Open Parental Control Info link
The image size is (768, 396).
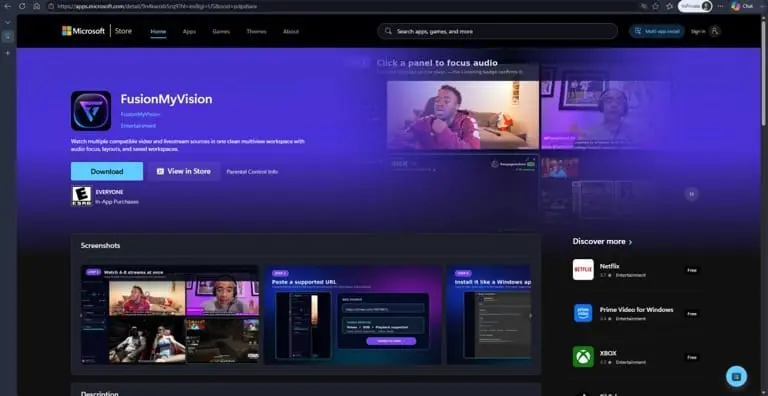click(252, 172)
